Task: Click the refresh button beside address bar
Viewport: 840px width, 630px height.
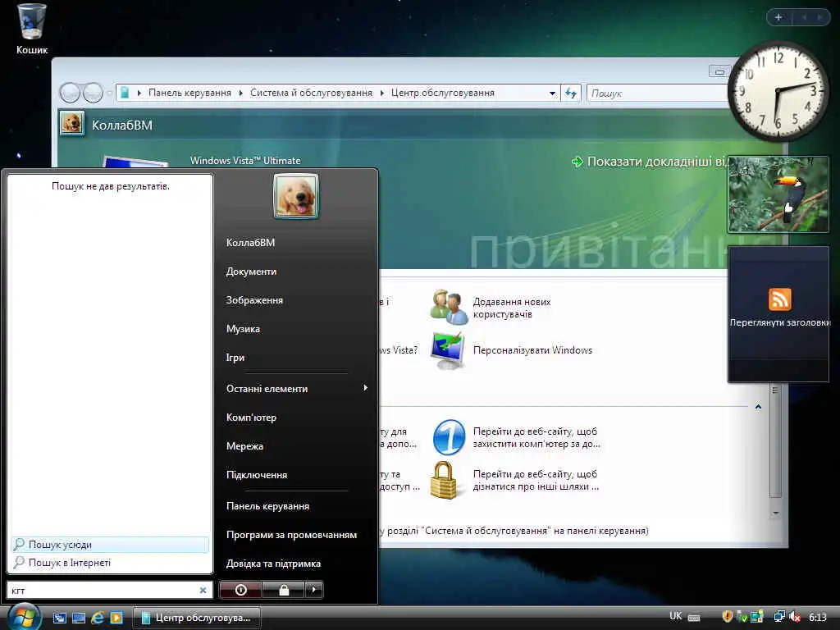Action: 571,94
